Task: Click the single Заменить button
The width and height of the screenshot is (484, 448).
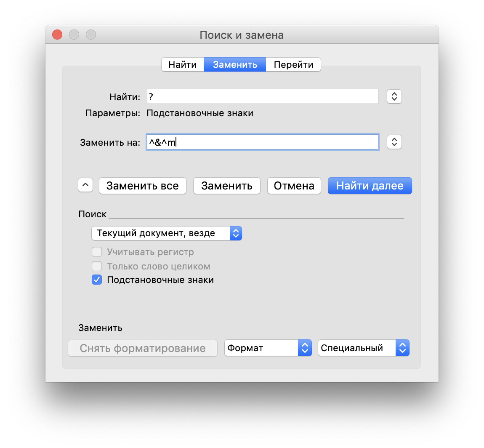Action: (226, 186)
